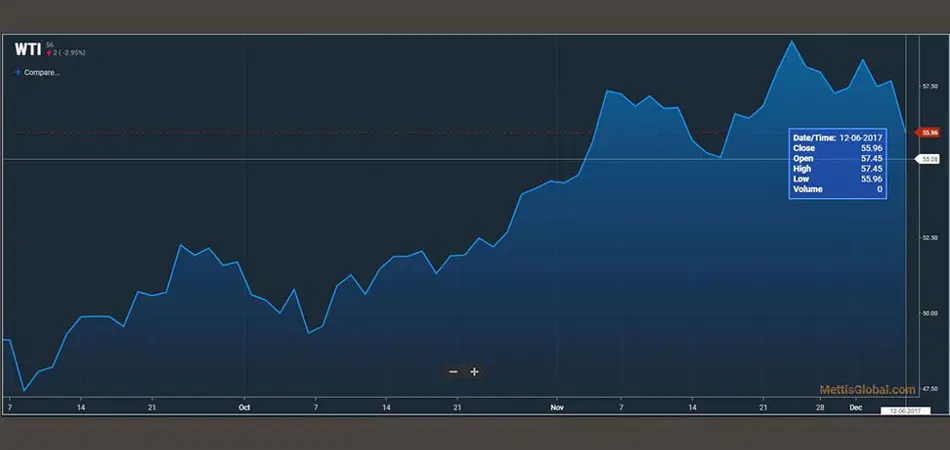
Task: Select the Oct label on the time axis
Action: tap(244, 408)
